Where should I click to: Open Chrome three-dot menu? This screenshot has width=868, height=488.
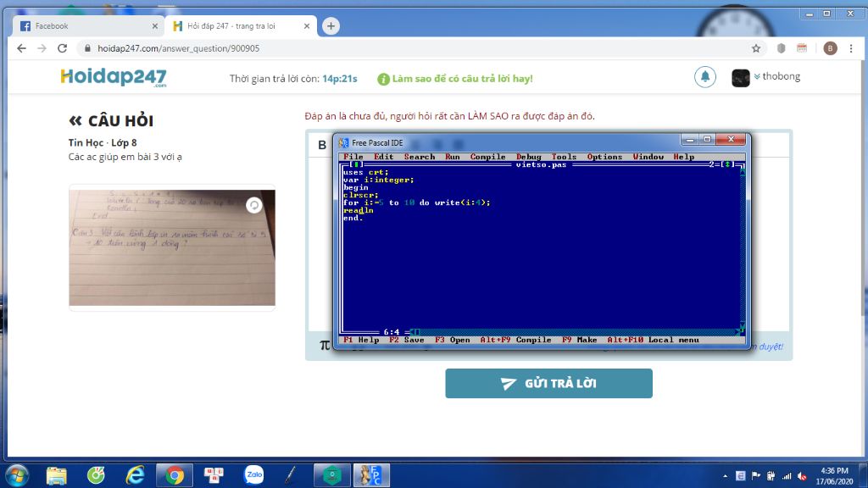tap(851, 48)
